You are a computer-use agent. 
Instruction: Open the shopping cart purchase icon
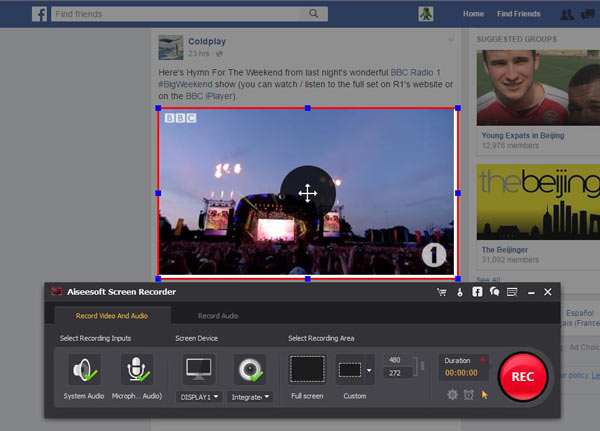(x=442, y=292)
